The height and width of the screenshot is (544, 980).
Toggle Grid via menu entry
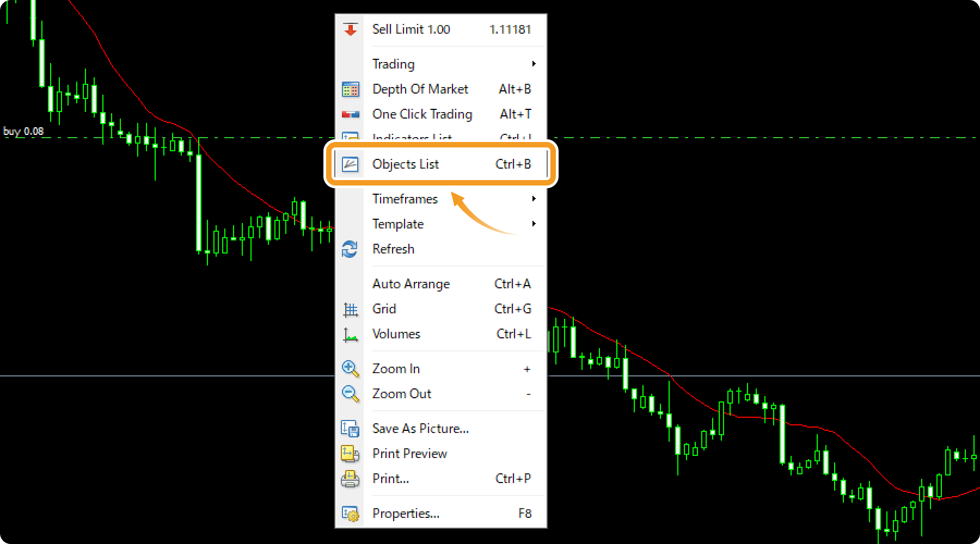click(x=441, y=309)
